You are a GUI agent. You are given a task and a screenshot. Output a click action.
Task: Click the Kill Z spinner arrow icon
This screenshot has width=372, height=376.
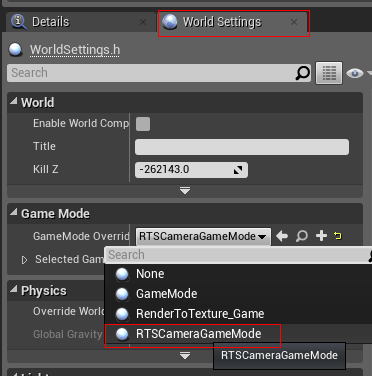click(x=238, y=170)
